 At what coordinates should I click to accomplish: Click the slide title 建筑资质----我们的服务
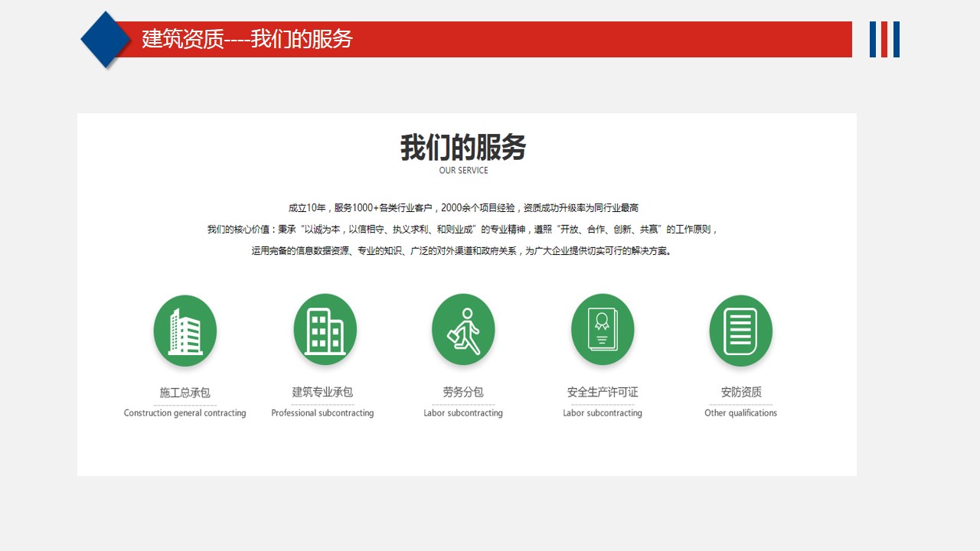click(247, 39)
